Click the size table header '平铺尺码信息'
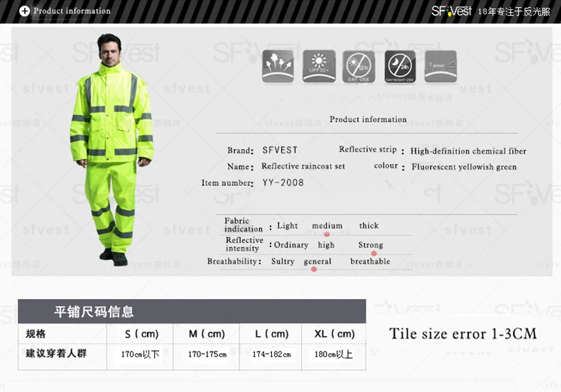Screen dimensions: 561x392 94,312
